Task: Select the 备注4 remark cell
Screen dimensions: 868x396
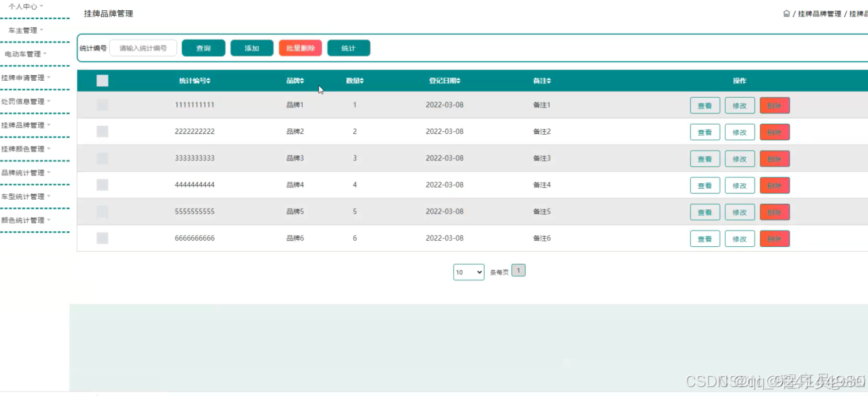Action: click(x=541, y=185)
